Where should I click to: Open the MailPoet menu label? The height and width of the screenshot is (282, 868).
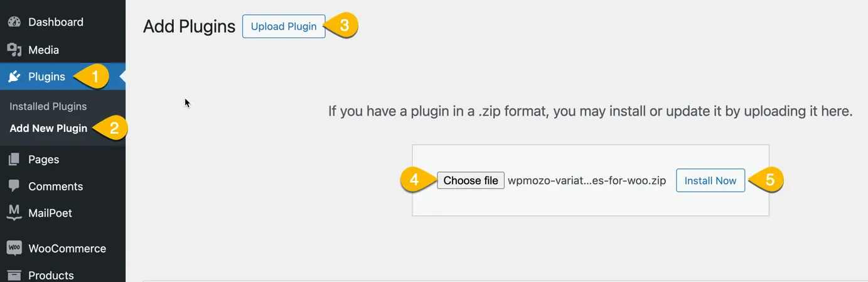tap(50, 213)
